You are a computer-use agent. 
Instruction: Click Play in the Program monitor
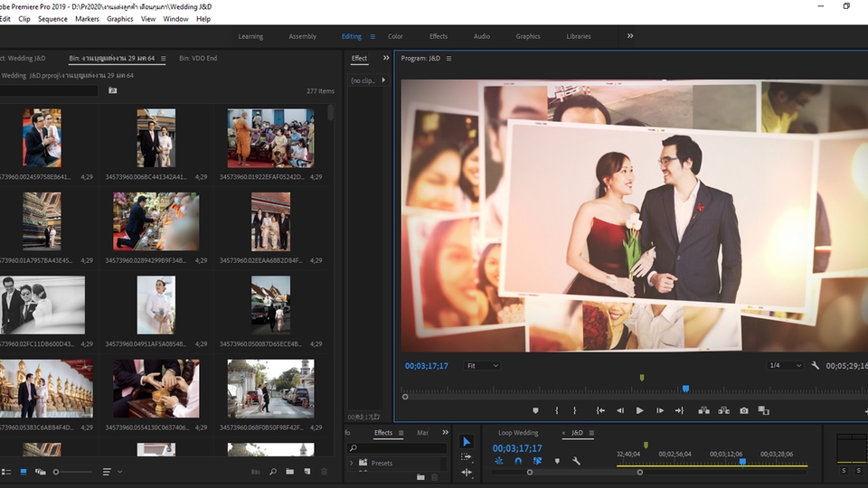coord(639,410)
